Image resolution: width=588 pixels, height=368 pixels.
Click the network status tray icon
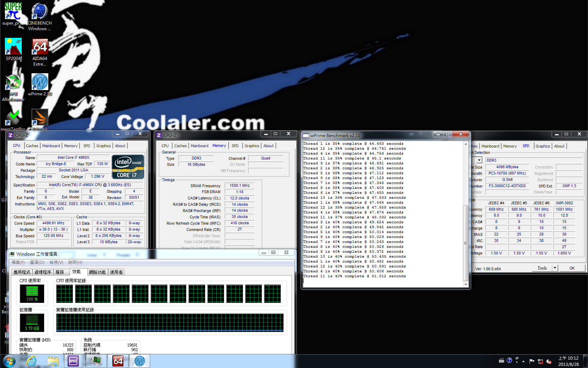coord(540,361)
